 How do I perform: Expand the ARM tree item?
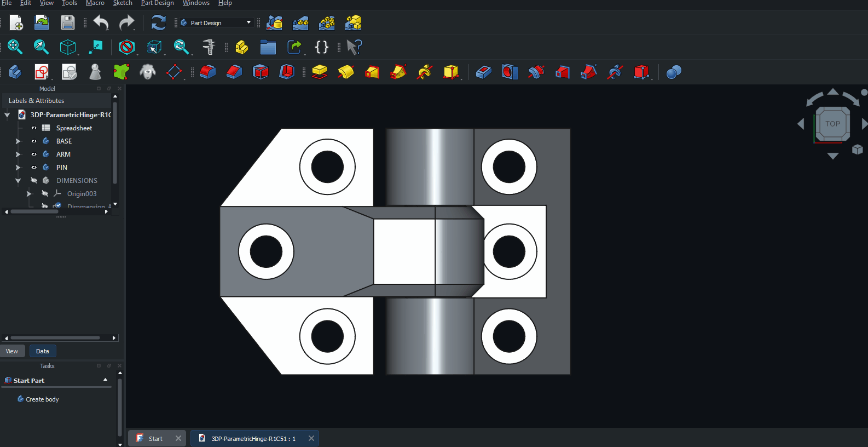(x=18, y=154)
